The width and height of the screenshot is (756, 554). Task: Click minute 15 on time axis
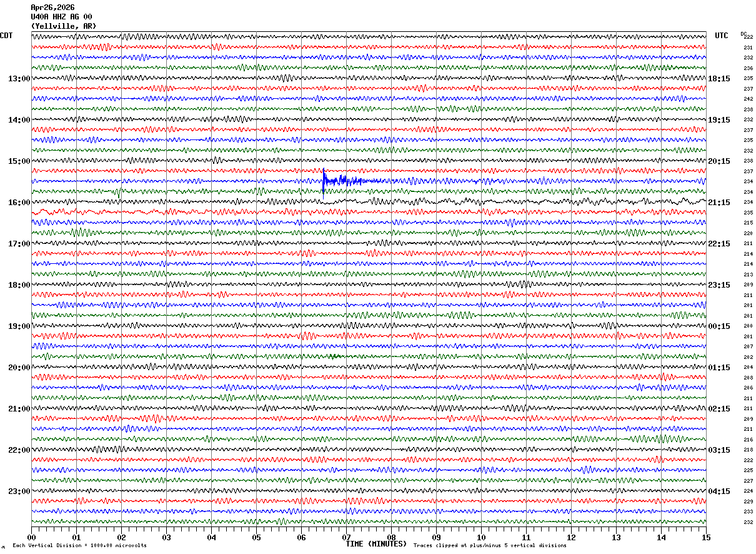tap(706, 537)
